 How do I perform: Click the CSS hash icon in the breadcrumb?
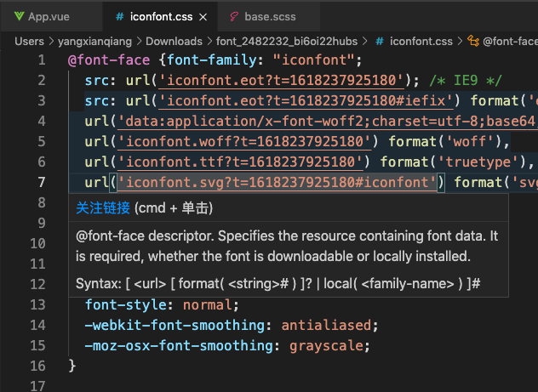pos(380,40)
